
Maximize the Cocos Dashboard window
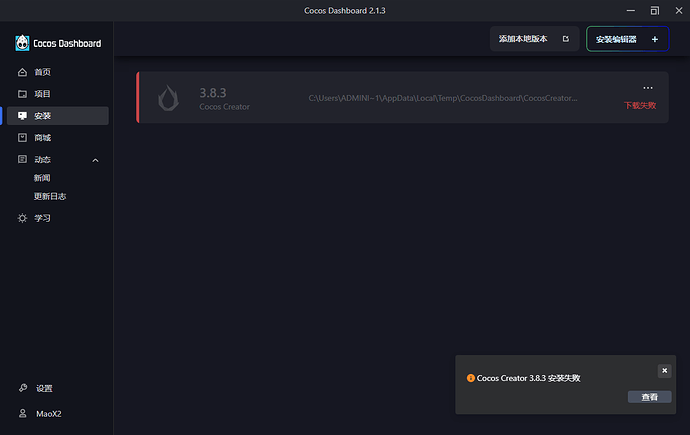click(x=655, y=11)
